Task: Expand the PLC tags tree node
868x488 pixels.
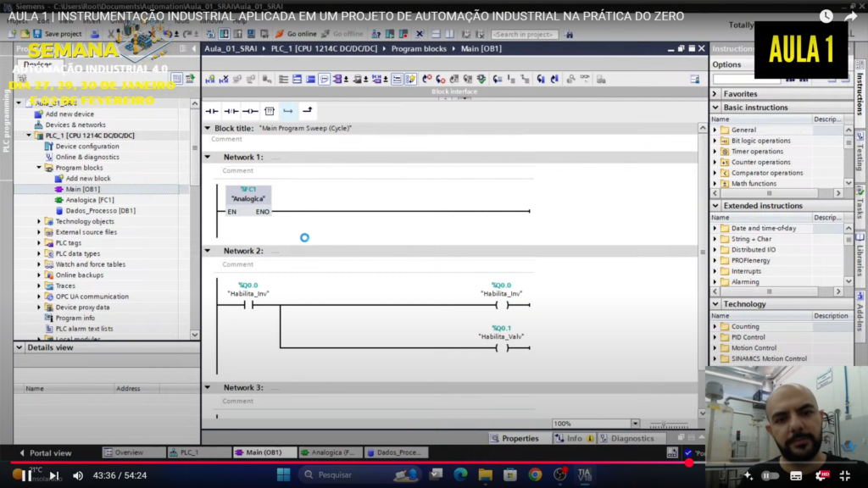Action: (x=39, y=243)
